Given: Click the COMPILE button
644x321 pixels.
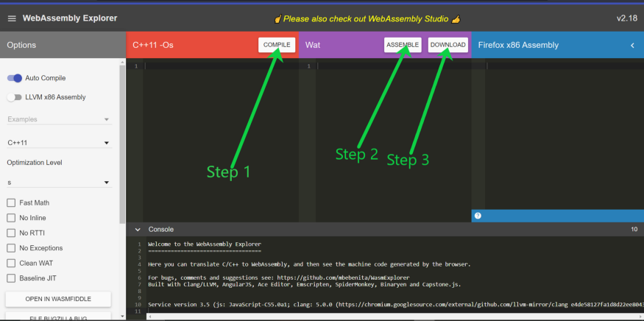Looking at the screenshot, I should pyautogui.click(x=277, y=45).
